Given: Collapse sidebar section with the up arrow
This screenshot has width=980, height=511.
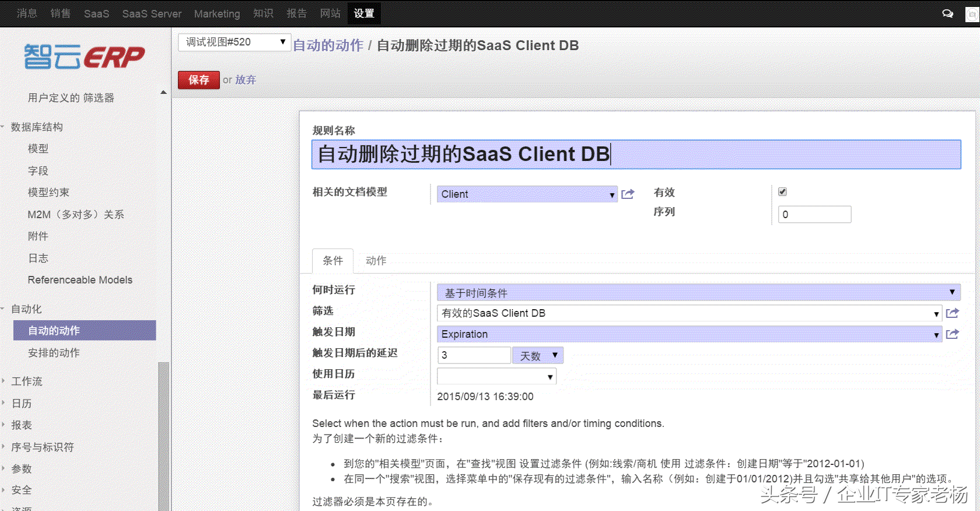Looking at the screenshot, I should pos(163,92).
